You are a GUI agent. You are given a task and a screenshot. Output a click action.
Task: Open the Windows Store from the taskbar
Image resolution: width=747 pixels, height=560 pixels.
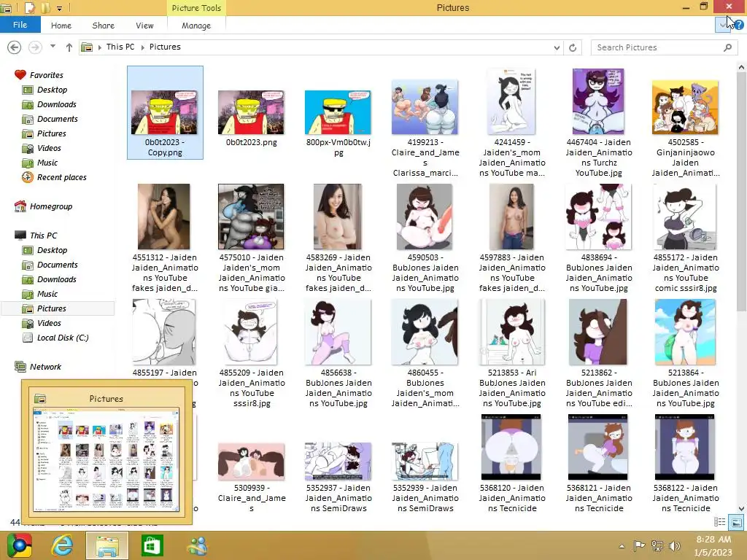pyautogui.click(x=152, y=545)
